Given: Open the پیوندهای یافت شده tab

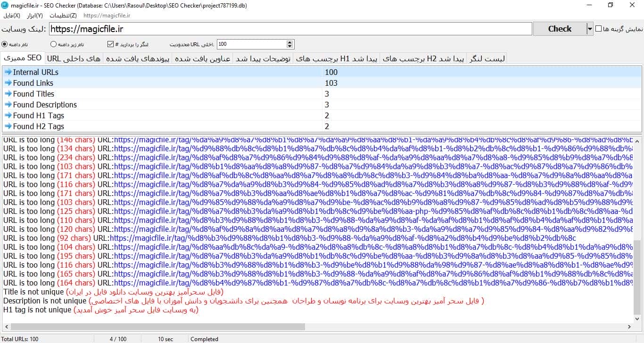Looking at the screenshot, I should (x=137, y=58).
